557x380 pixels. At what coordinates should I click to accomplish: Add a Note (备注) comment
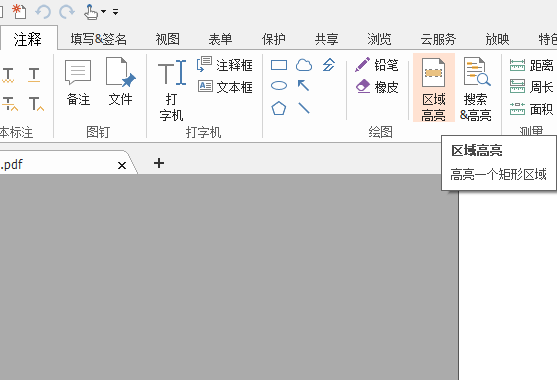78,82
